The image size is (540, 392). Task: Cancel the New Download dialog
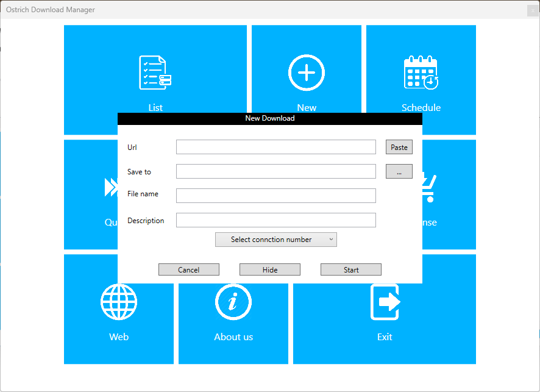[188, 269]
